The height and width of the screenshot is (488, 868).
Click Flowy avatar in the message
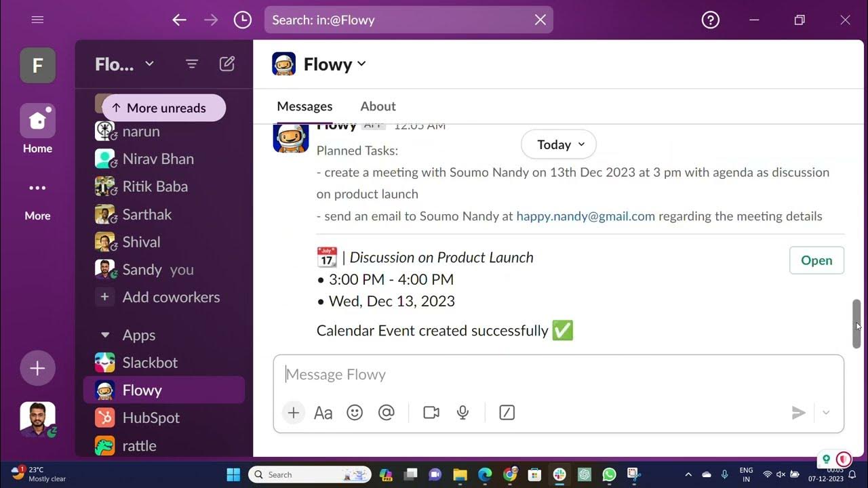pos(291,138)
